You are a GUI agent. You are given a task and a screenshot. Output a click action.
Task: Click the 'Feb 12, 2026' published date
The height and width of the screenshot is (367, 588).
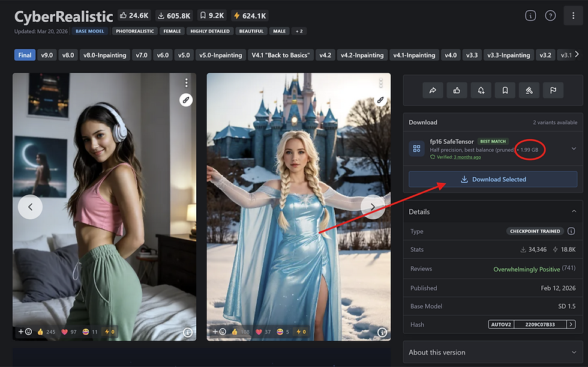pos(558,288)
